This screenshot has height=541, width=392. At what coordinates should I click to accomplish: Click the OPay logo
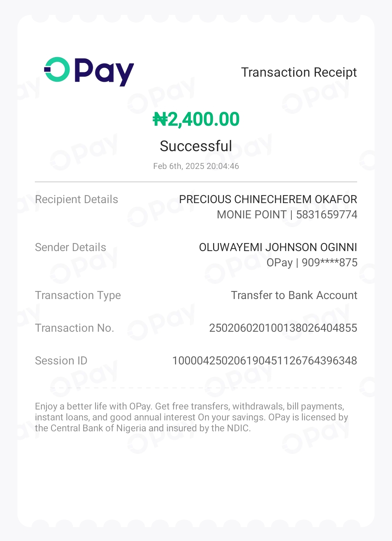pyautogui.click(x=89, y=72)
